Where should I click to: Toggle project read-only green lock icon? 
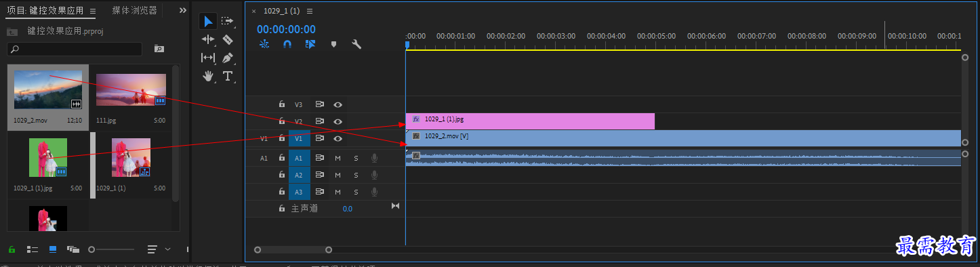click(x=12, y=249)
